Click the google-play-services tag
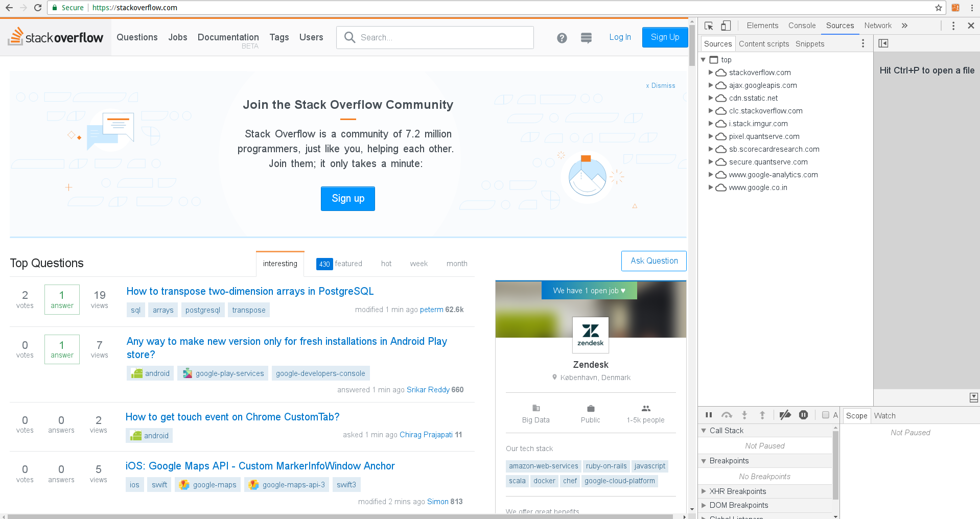 click(x=223, y=373)
